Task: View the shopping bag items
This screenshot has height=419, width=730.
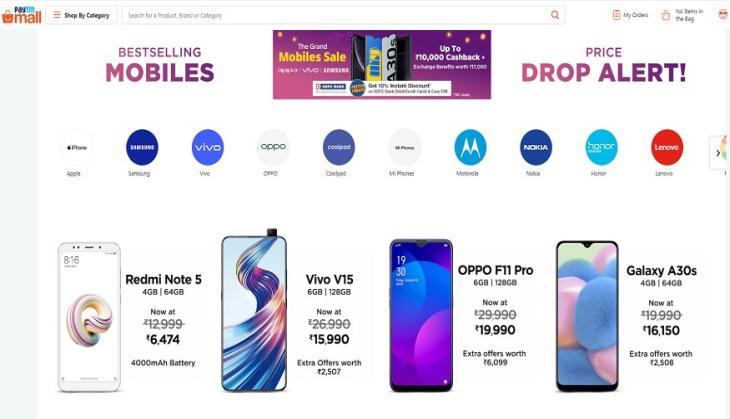Action: [x=683, y=15]
